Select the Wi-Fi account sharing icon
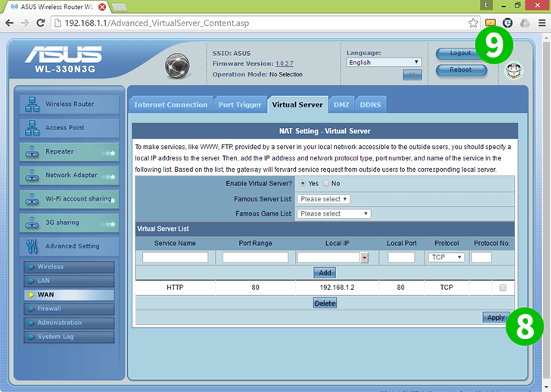The image size is (551, 392). pos(32,199)
